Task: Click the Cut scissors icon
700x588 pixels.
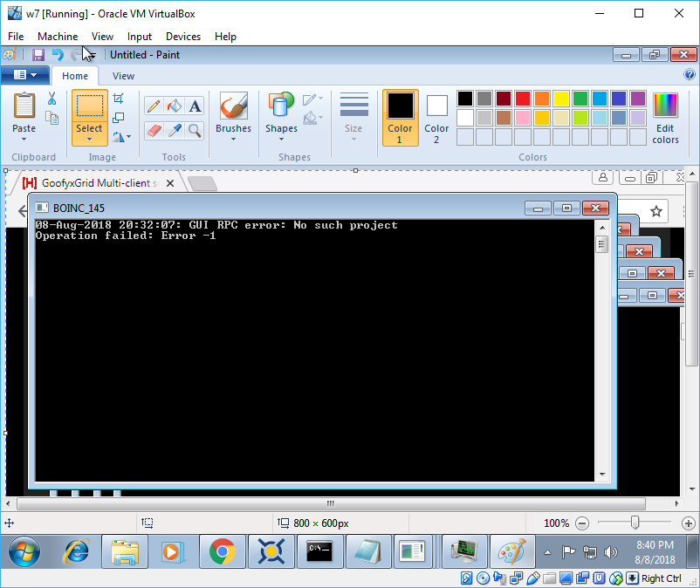Action: [x=51, y=99]
